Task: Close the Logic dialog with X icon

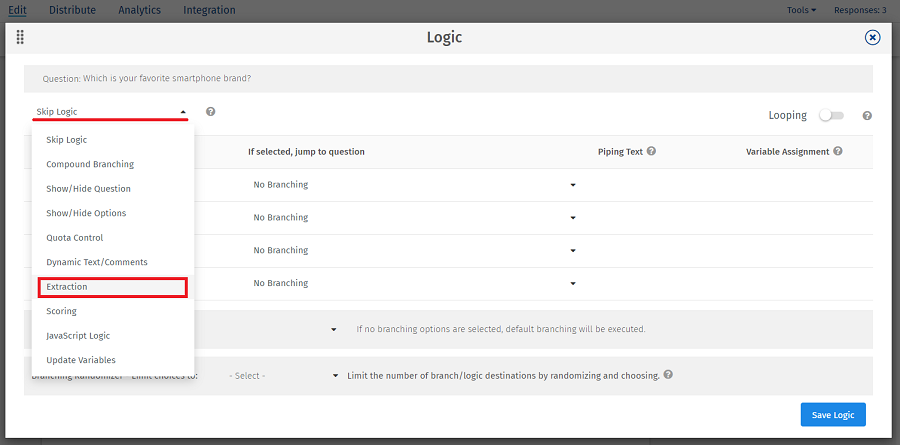Action: (x=872, y=37)
